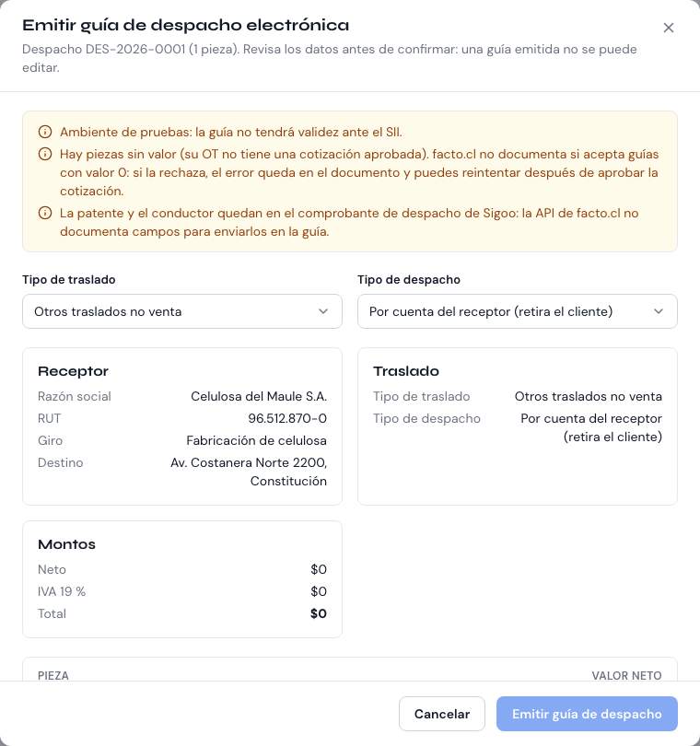Open the Tipo de traslado dropdown
Viewport: 700px width, 746px height.
click(x=182, y=311)
